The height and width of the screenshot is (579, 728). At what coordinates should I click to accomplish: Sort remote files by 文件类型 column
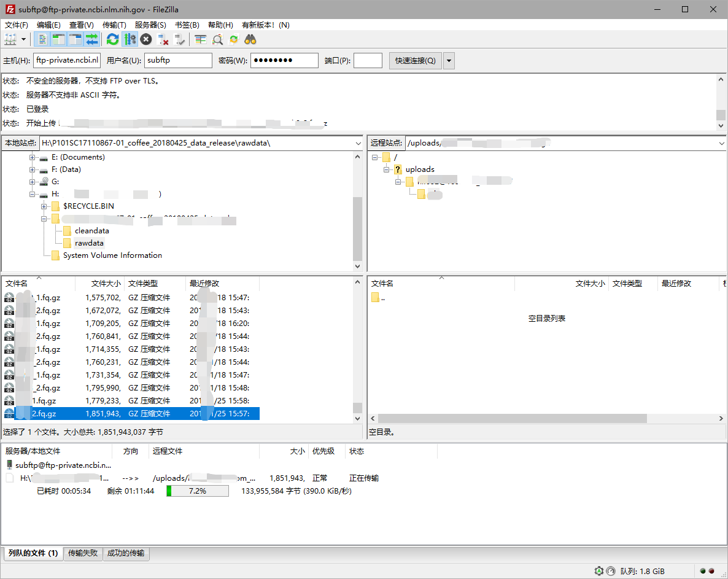pyautogui.click(x=632, y=283)
